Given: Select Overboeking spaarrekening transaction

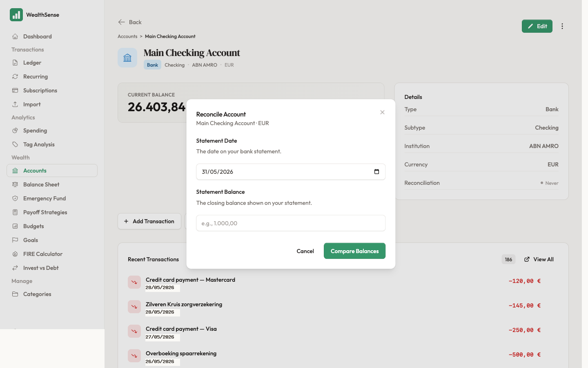Looking at the screenshot, I should click(x=343, y=356).
